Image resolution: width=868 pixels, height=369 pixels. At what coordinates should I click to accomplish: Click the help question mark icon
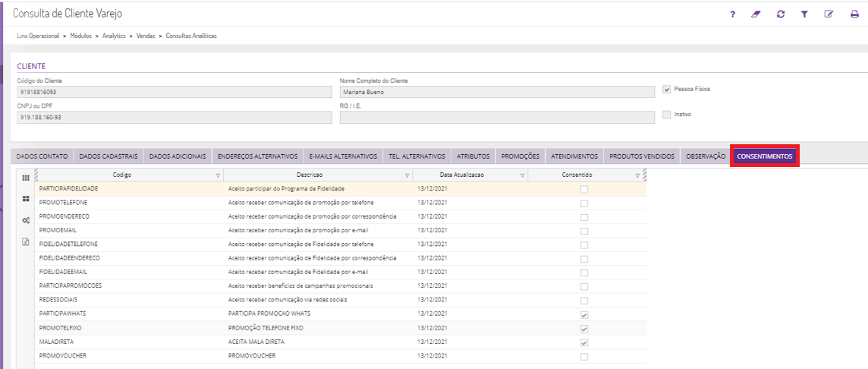(x=732, y=14)
